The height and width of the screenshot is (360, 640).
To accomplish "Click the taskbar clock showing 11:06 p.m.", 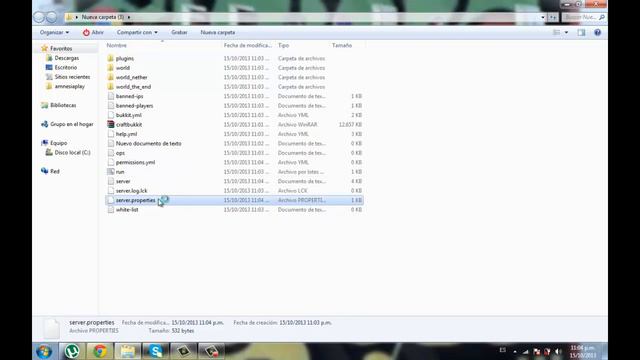I will click(583, 351).
